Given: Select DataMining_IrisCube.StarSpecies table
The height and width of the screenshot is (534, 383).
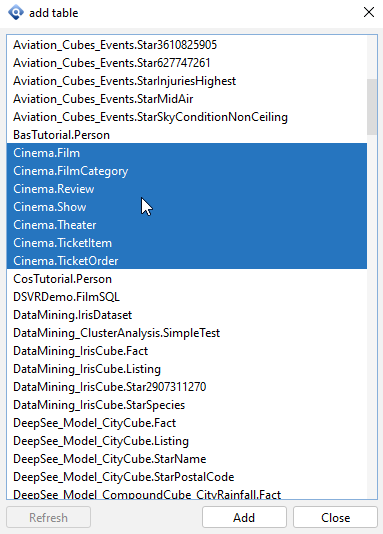Looking at the screenshot, I should (187, 405).
